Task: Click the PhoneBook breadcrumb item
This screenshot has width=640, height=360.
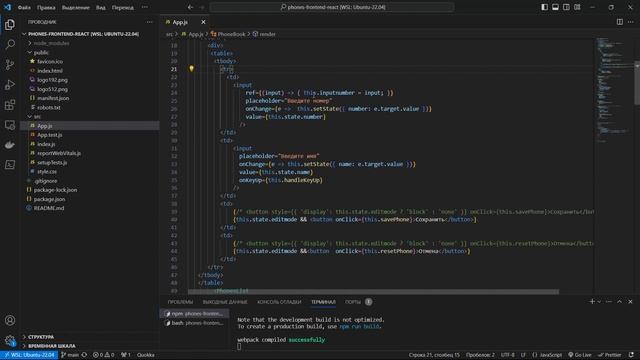Action: tap(228, 34)
